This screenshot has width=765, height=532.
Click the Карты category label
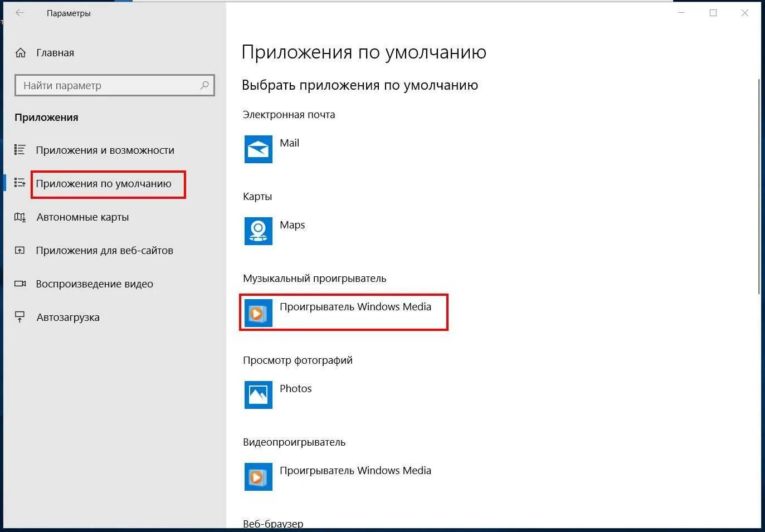coord(257,197)
